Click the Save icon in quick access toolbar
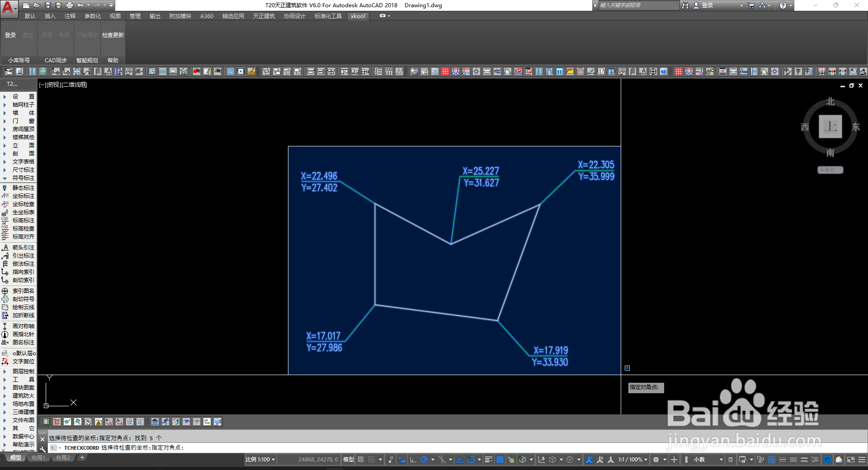868x470 pixels. (x=47, y=5)
